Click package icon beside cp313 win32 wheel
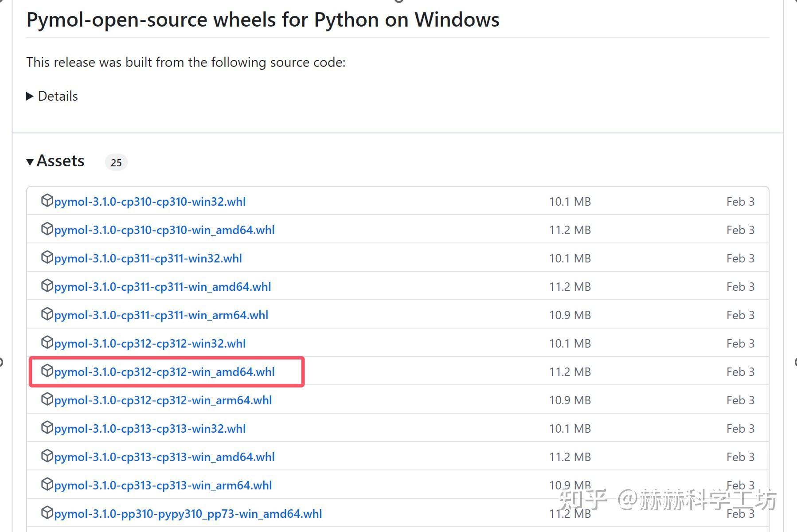This screenshot has width=797, height=532. click(47, 428)
